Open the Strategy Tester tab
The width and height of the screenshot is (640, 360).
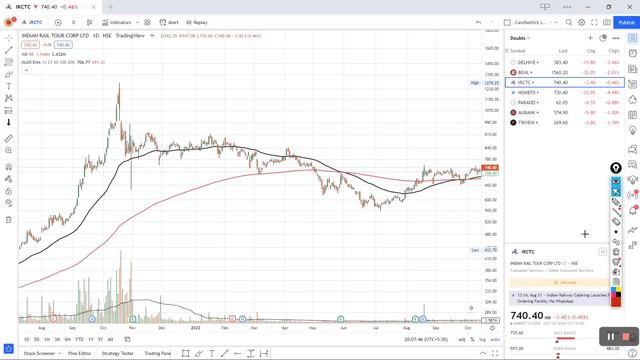[x=118, y=353]
